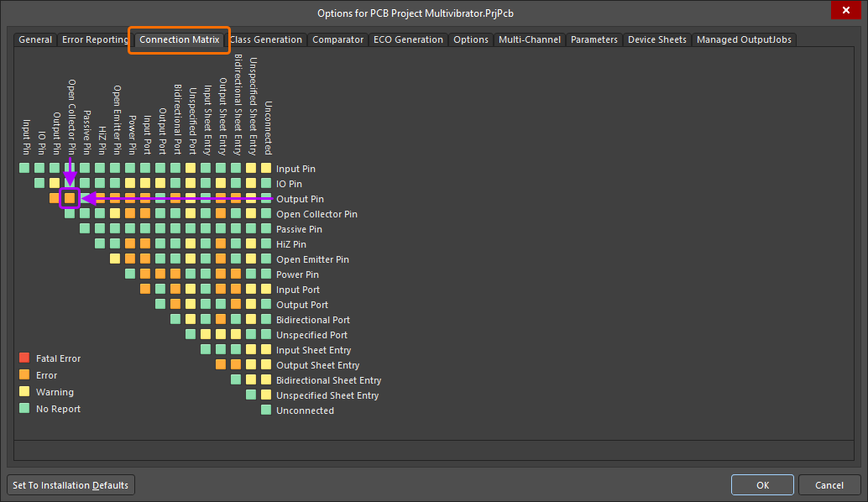Screen dimensions: 868x502
Task: Toggle Input Pin row, Unspecified Port column cell
Action: pos(191,168)
